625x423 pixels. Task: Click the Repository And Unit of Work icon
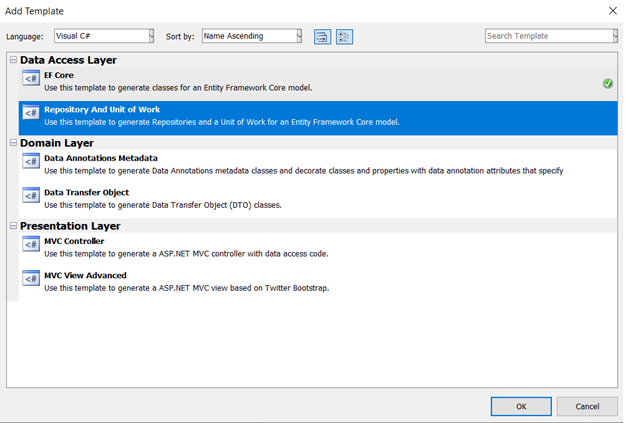pos(31,113)
